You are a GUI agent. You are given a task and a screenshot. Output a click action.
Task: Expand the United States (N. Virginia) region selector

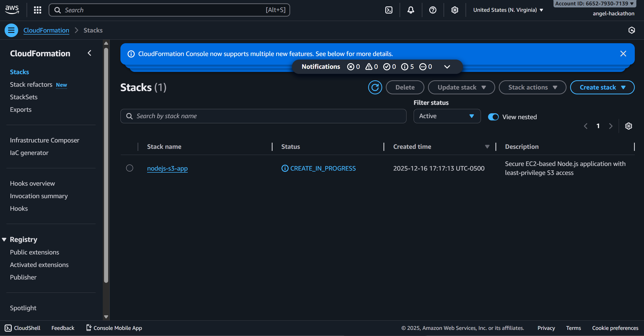[x=507, y=10]
